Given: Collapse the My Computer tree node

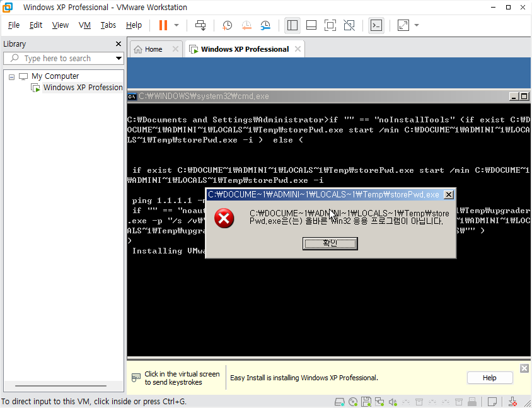Looking at the screenshot, I should (12, 77).
